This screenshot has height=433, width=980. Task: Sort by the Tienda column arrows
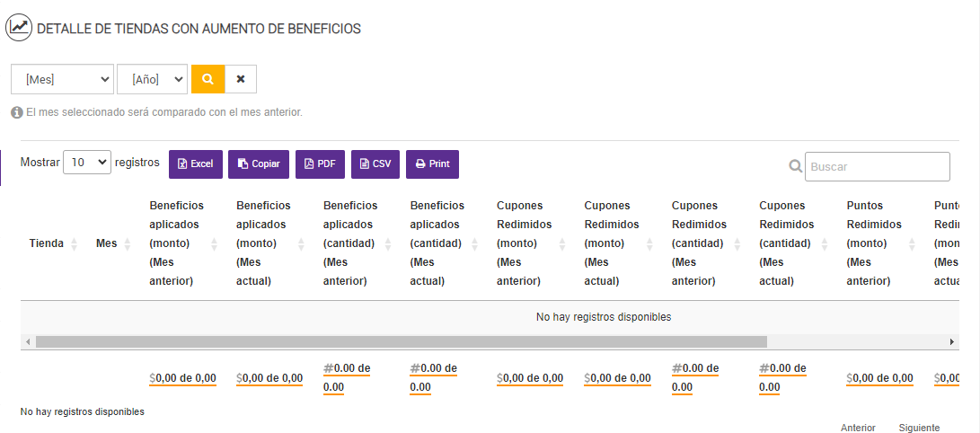(75, 243)
